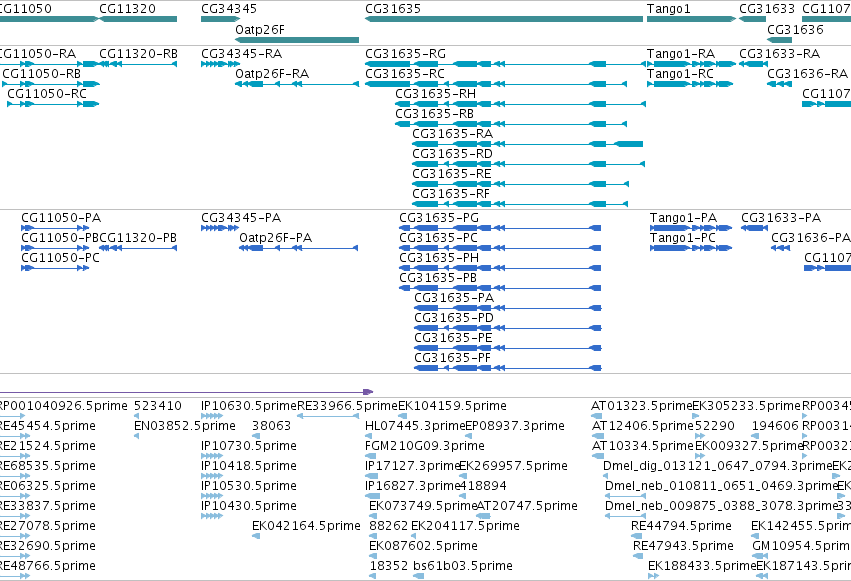
Task: Select protein label Tango1-PC
Action: pos(683,238)
